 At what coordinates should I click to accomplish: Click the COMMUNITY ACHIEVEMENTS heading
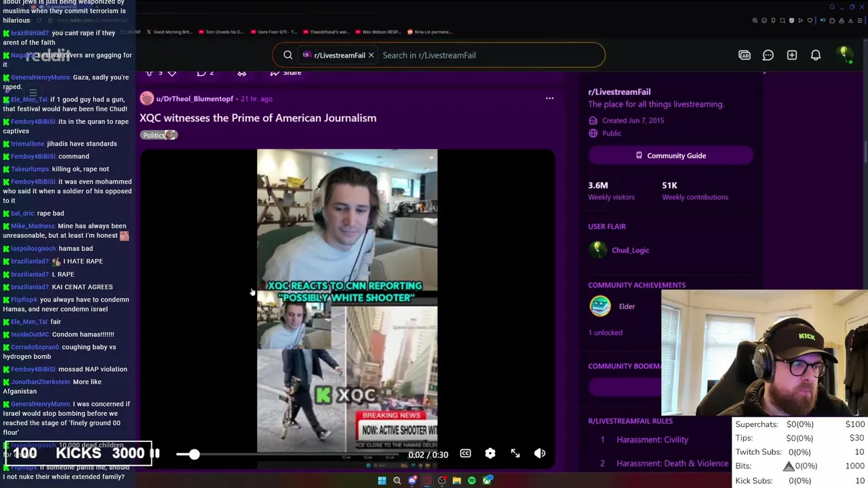[637, 285]
